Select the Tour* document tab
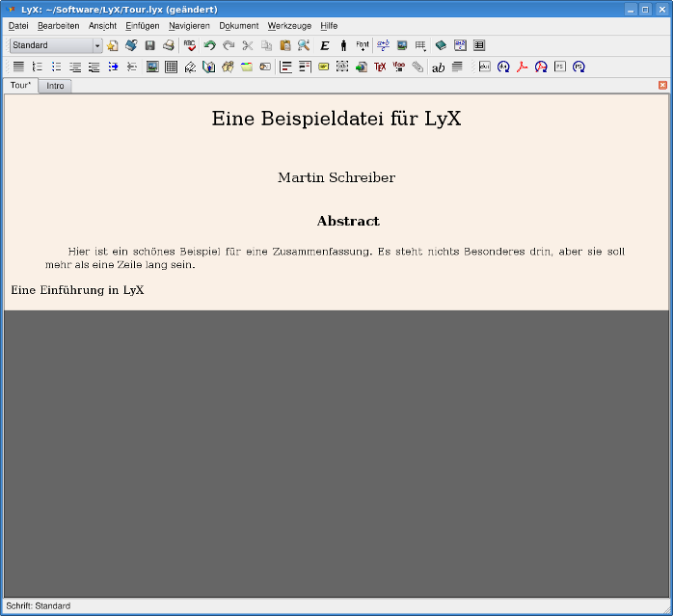Viewport: 673px width, 616px height. (20, 85)
